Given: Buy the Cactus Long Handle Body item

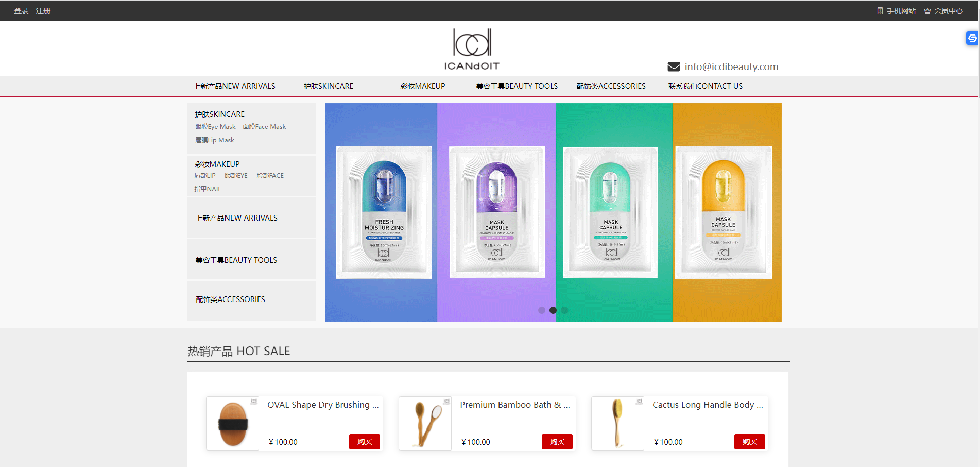Looking at the screenshot, I should click(x=750, y=442).
